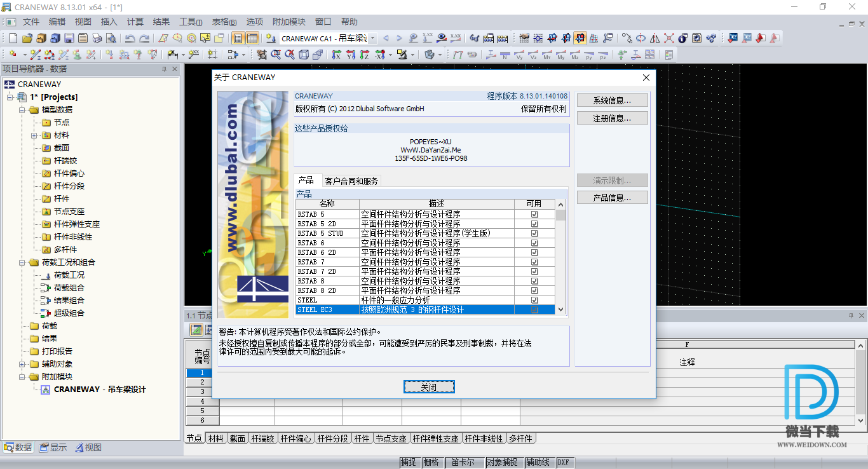Toggle RSTAB 5 2D available checkbox
The width and height of the screenshot is (868, 469).
pyautogui.click(x=534, y=224)
